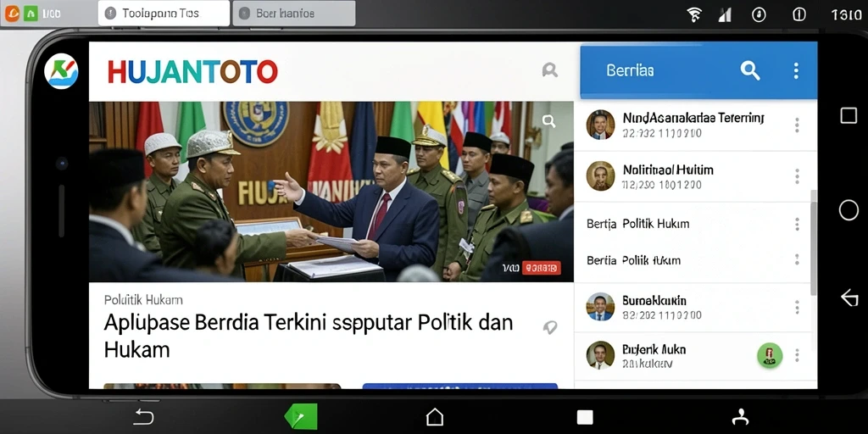The height and width of the screenshot is (434, 868).
Task: Click the Wi-Fi status icon
Action: click(694, 14)
